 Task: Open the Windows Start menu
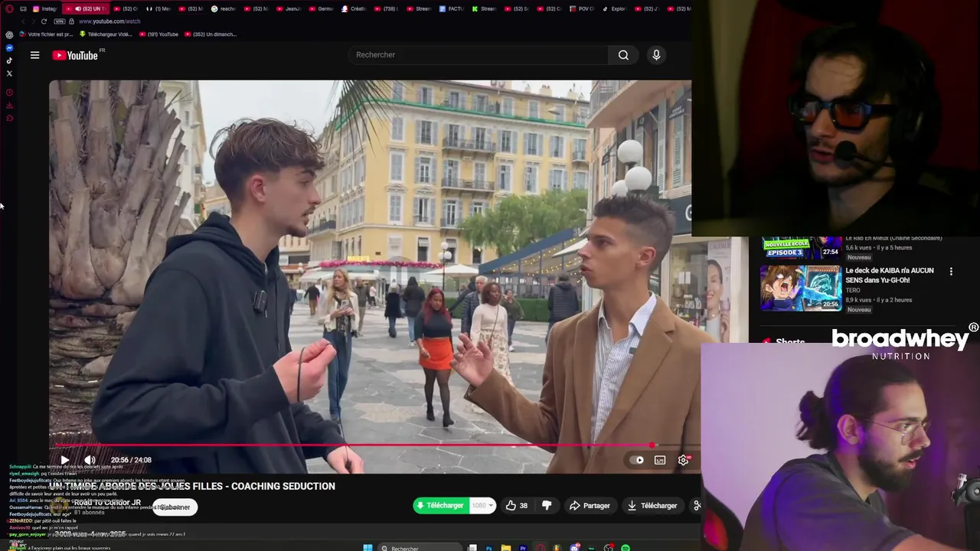[x=367, y=548]
